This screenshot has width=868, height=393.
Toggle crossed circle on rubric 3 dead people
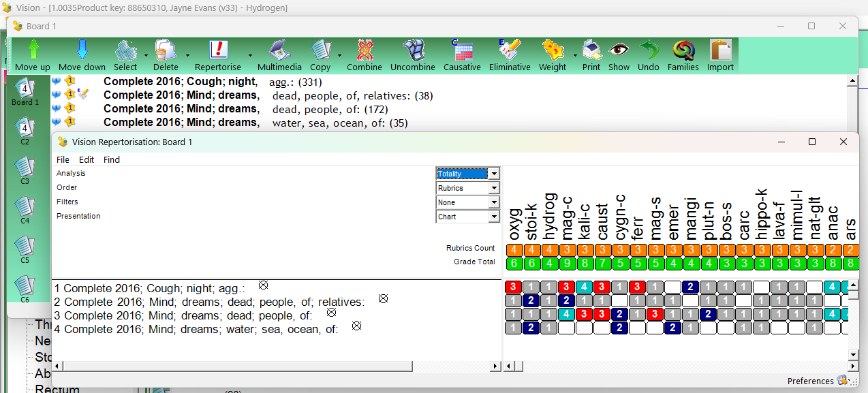(x=331, y=312)
